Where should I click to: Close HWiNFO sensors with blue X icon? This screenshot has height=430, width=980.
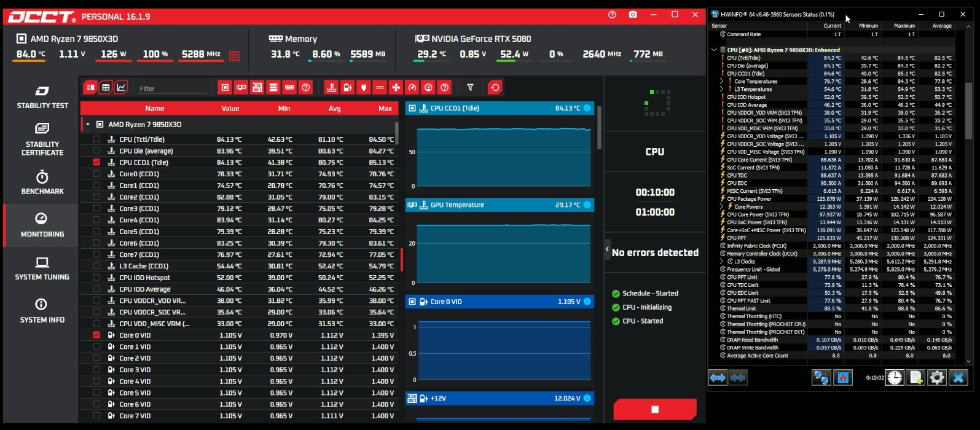(958, 378)
